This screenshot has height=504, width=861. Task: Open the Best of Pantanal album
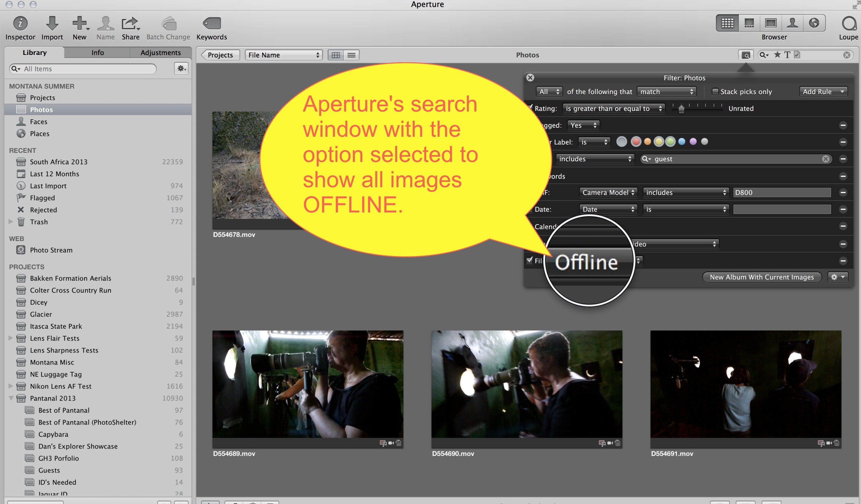(x=98, y=410)
